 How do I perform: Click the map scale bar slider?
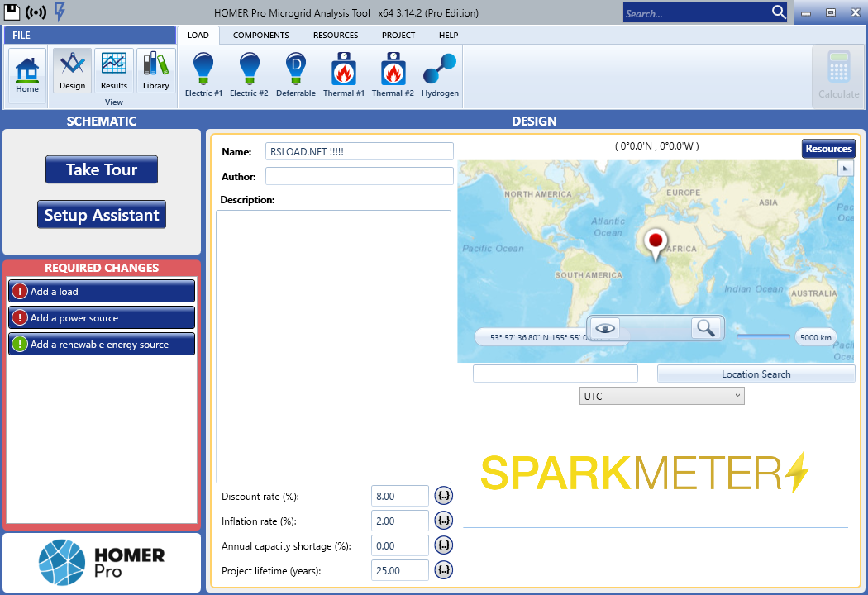click(763, 336)
